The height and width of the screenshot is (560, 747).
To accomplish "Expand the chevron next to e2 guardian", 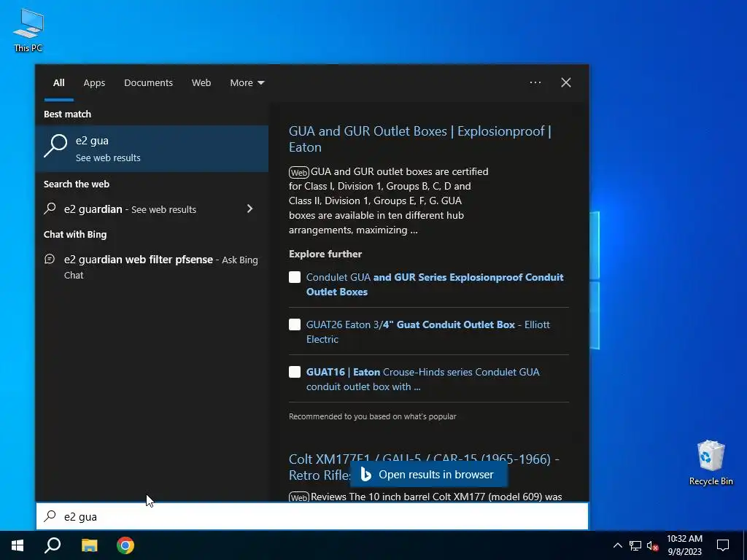I will pyautogui.click(x=249, y=209).
